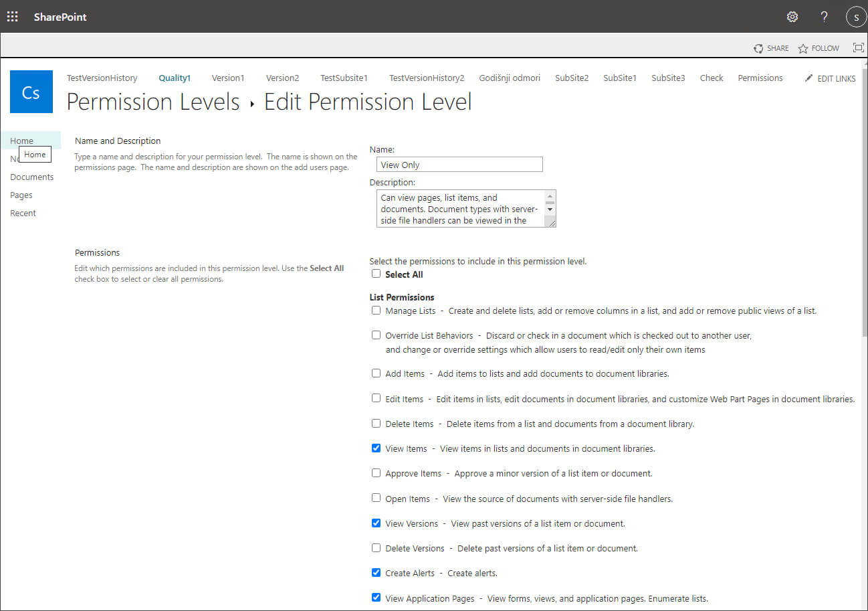Open the Quality1 navigation tab

point(175,78)
